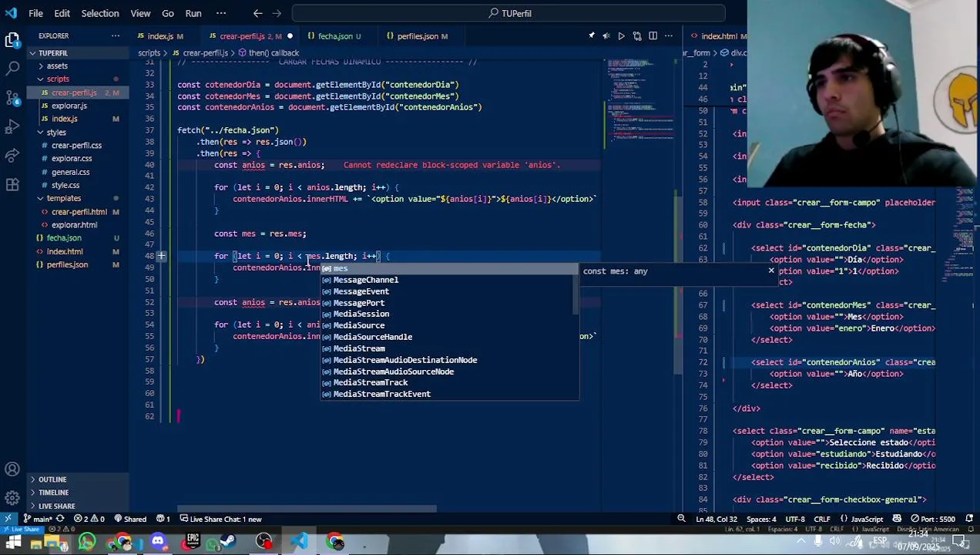The height and width of the screenshot is (555, 980).
Task: Close the suggestion details pane
Action: pyautogui.click(x=770, y=271)
